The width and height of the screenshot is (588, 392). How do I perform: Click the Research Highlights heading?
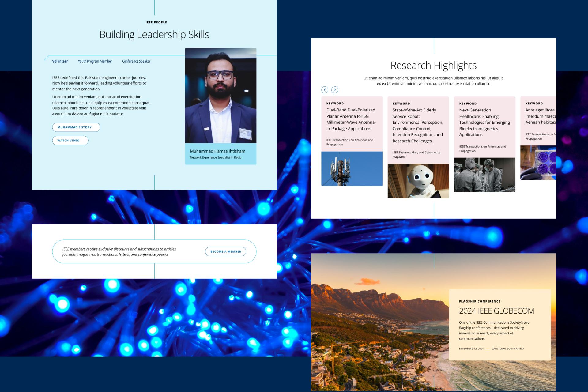(433, 65)
